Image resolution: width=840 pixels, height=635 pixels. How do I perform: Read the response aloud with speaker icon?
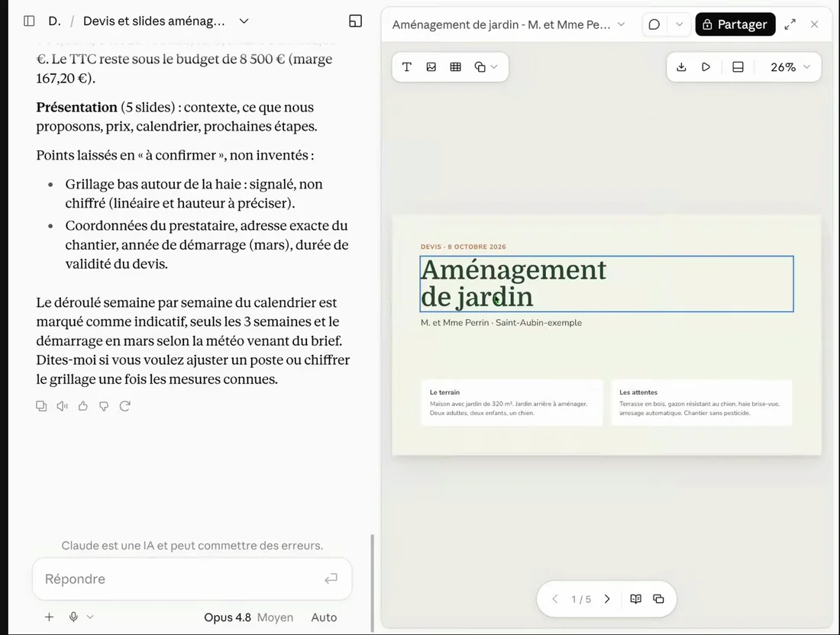pos(62,406)
